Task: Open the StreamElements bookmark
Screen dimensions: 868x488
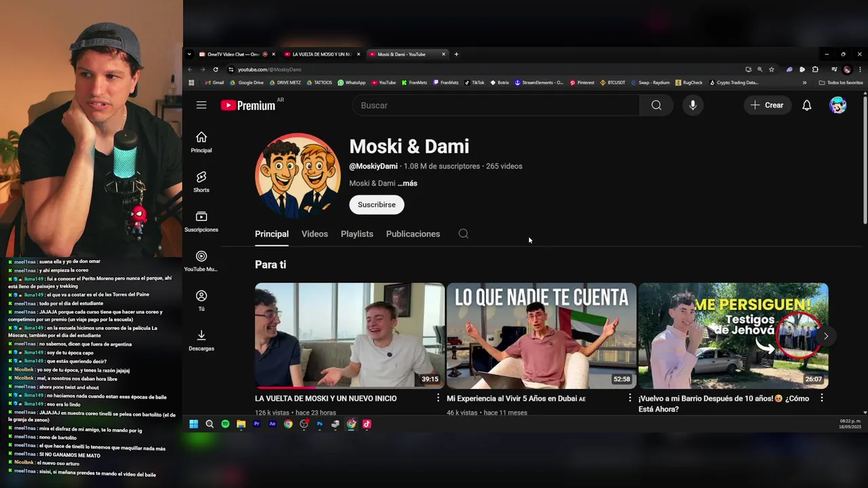Action: (x=538, y=83)
